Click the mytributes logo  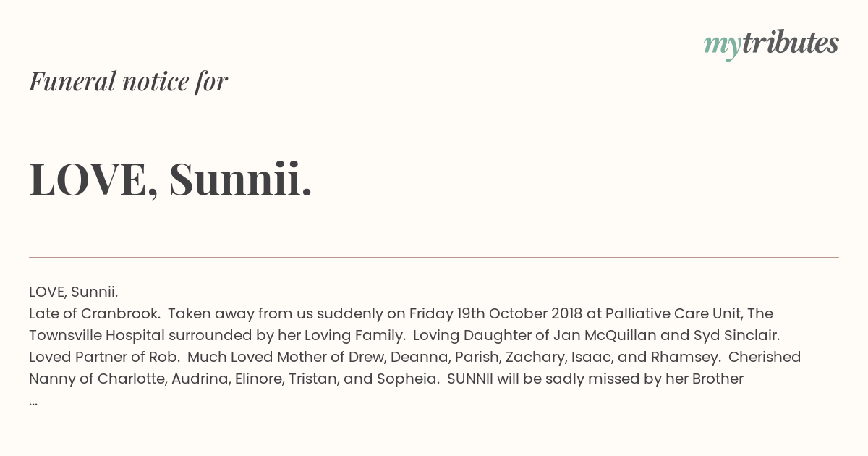(x=771, y=44)
